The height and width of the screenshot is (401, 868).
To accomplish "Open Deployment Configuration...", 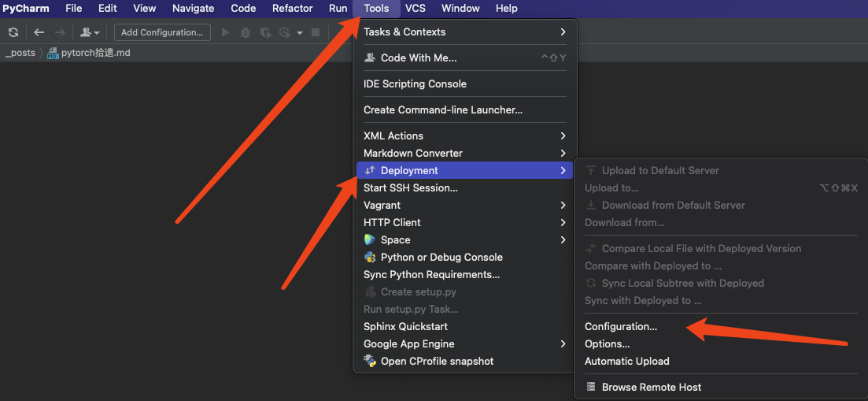I will click(722, 327).
